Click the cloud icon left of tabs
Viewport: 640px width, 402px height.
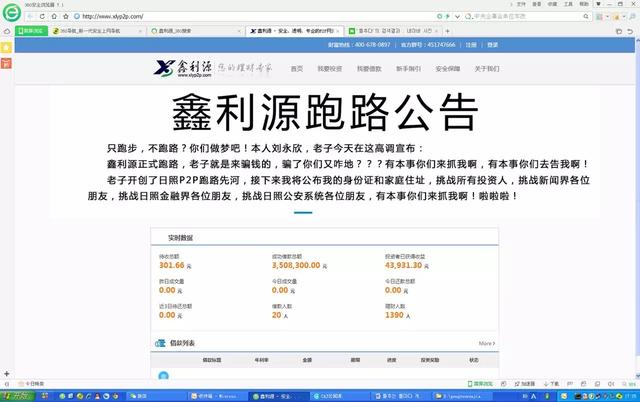pyautogui.click(x=7, y=31)
